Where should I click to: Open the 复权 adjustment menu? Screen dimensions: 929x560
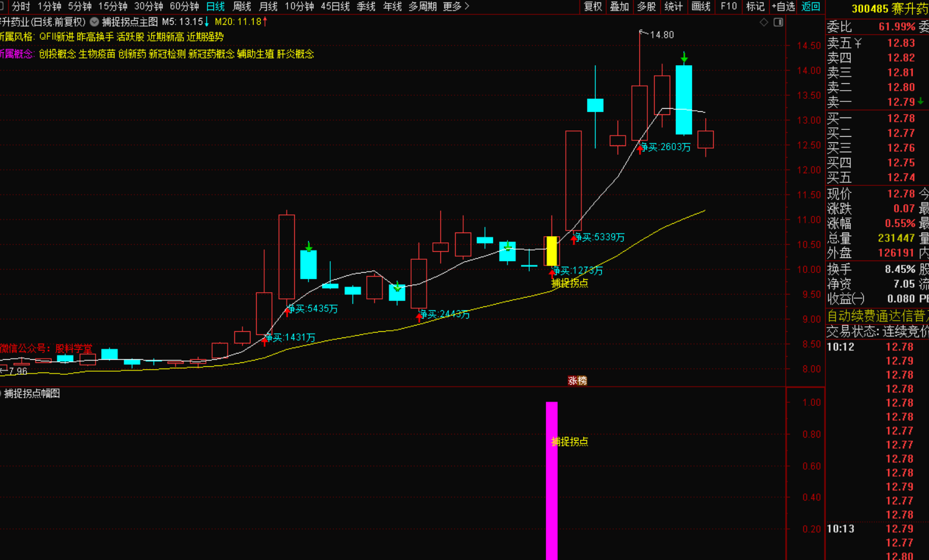tap(593, 7)
